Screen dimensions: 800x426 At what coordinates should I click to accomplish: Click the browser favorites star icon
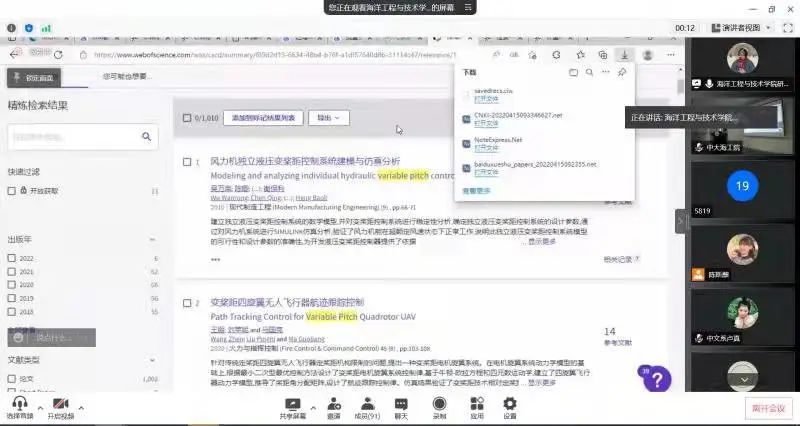click(x=580, y=55)
